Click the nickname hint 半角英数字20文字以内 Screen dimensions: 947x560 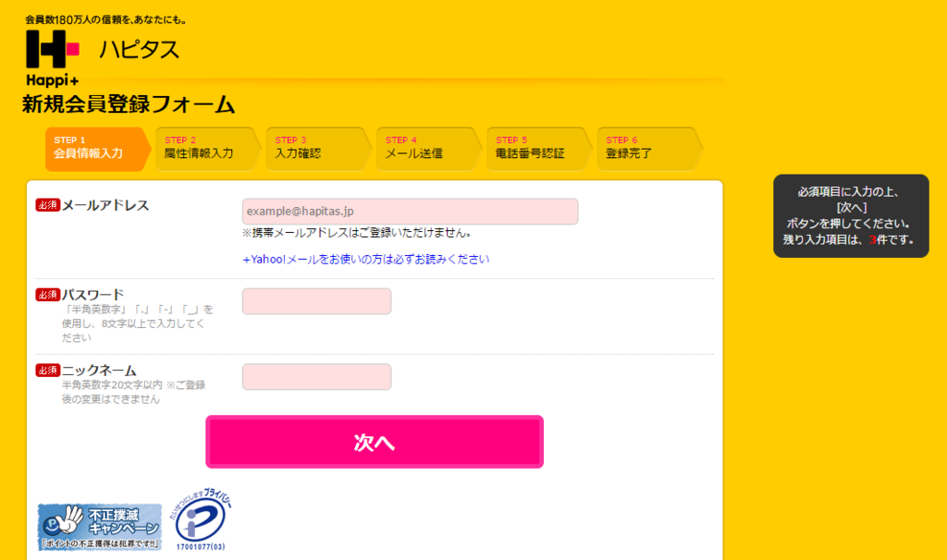pyautogui.click(x=133, y=392)
